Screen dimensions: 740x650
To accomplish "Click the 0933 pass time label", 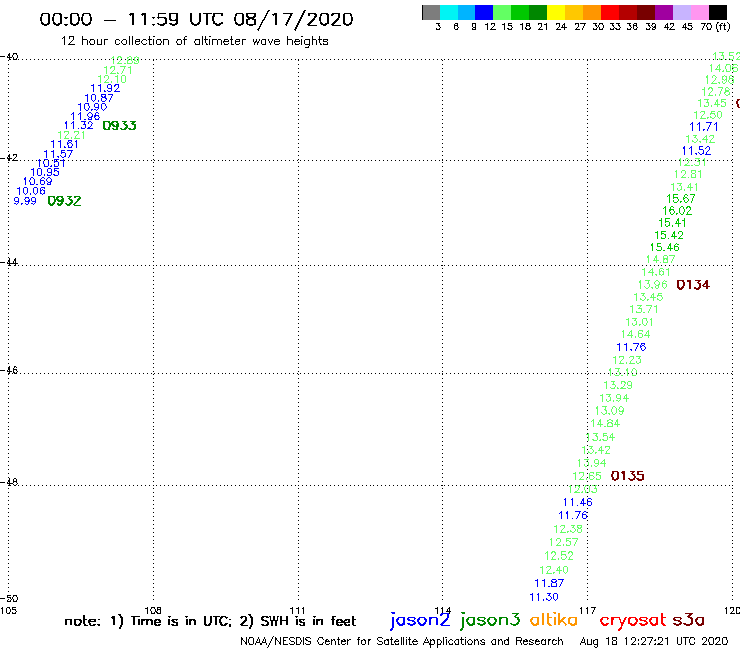I will coord(119,126).
